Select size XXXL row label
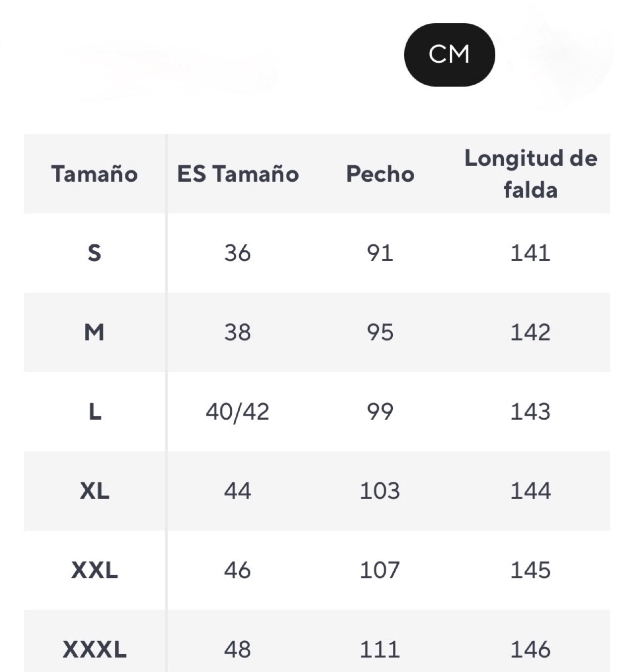 [94, 649]
